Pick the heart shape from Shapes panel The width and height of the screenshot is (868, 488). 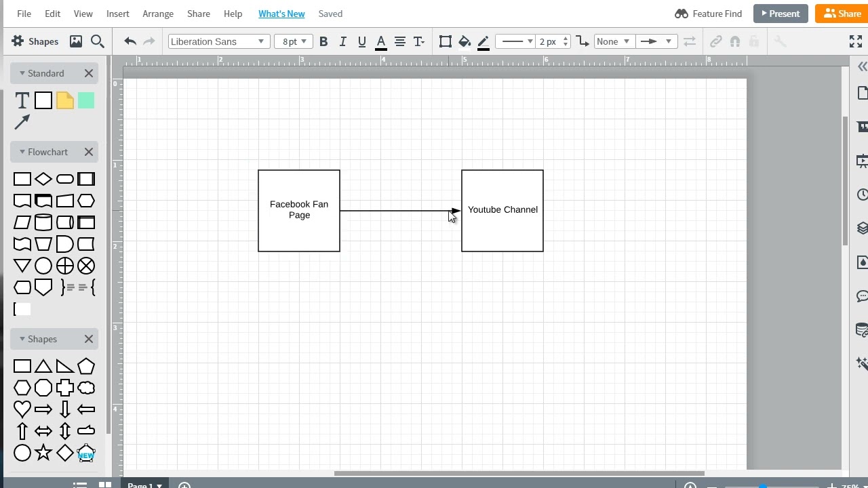pos(22,409)
